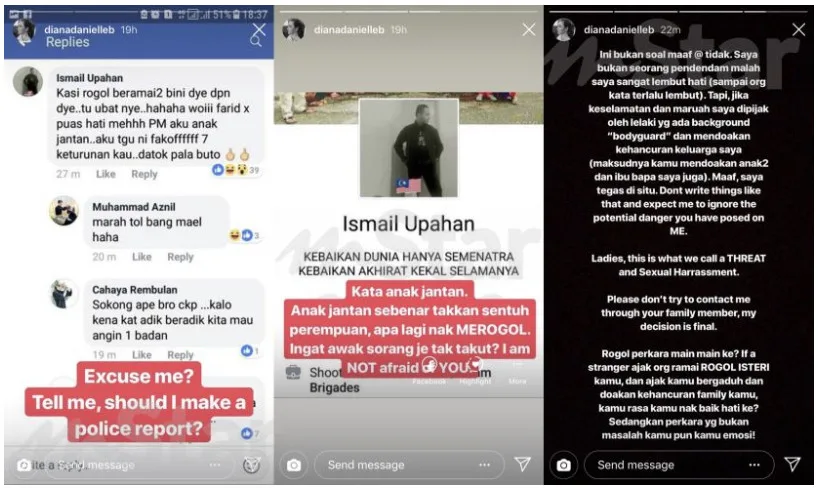
Task: Close the right story panel
Action: tap(799, 29)
